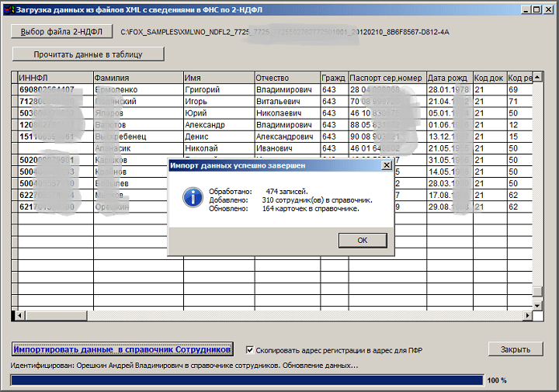This screenshot has height=392, width=559.
Task: Select the Паспорт сер,номер column header
Action: tap(387, 78)
